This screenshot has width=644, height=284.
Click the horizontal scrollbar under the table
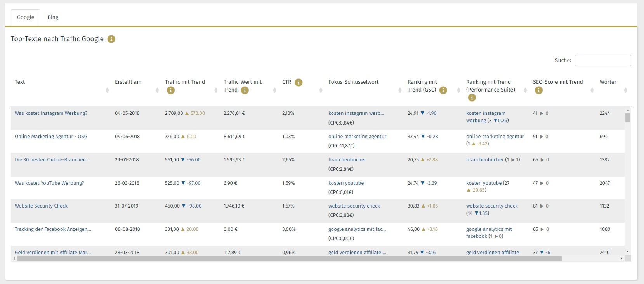tap(289, 258)
